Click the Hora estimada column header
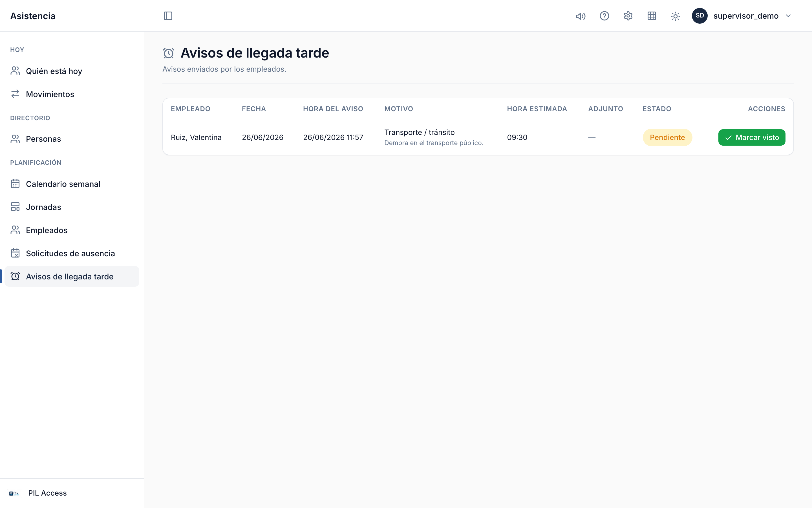The width and height of the screenshot is (812, 508). point(537,109)
